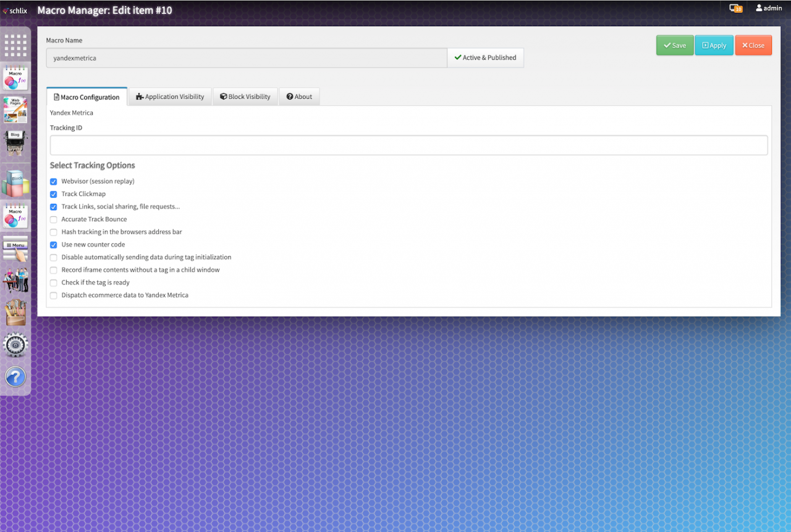The width and height of the screenshot is (791, 532).
Task: Open the Web Pages sidebar icon
Action: pos(15,110)
